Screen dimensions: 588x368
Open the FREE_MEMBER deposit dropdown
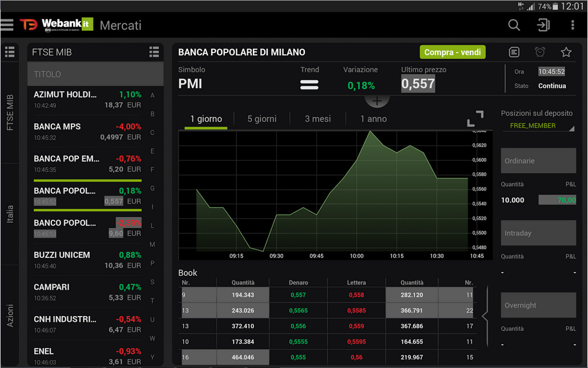[x=538, y=126]
